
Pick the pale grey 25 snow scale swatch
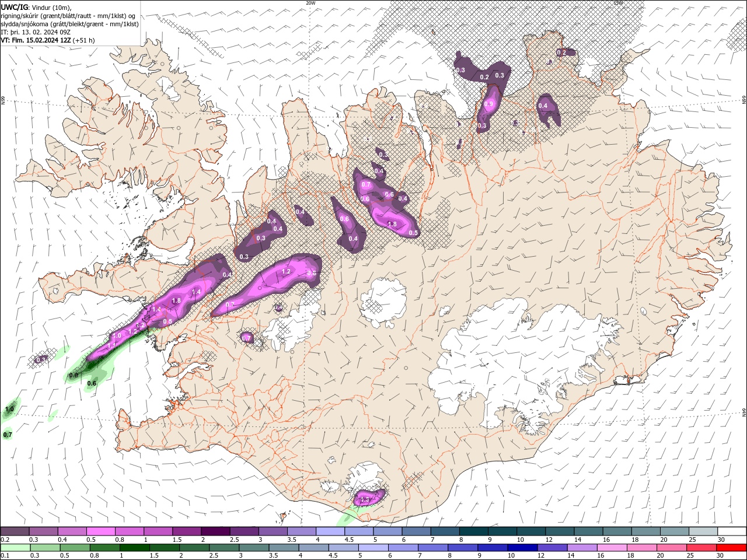point(703,531)
